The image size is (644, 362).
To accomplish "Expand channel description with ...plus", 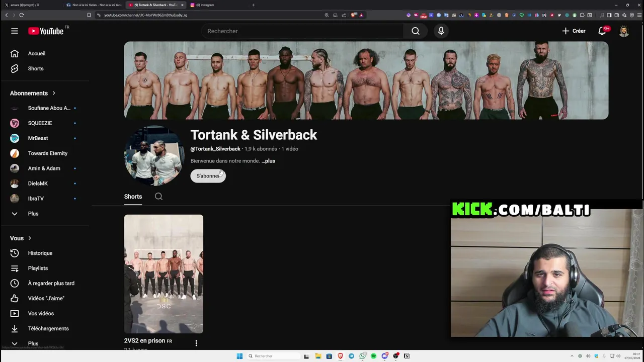I will 268,161.
